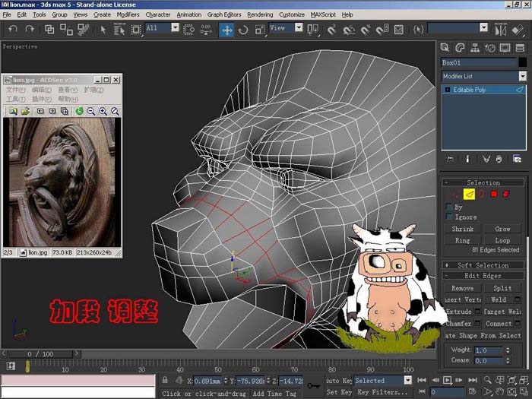532x399 pixels.
Task: Click the Redo arrow icon
Action: tap(30, 29)
